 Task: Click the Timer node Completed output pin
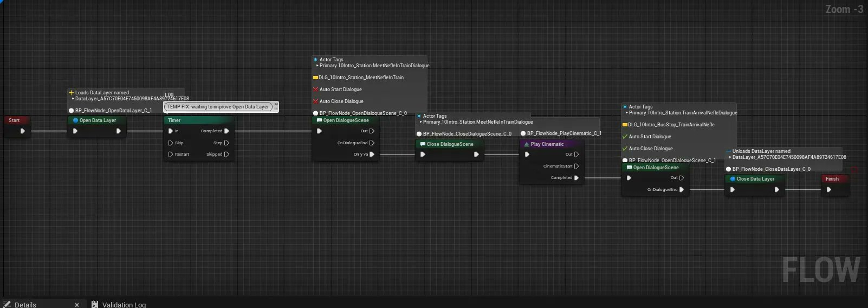(226, 131)
